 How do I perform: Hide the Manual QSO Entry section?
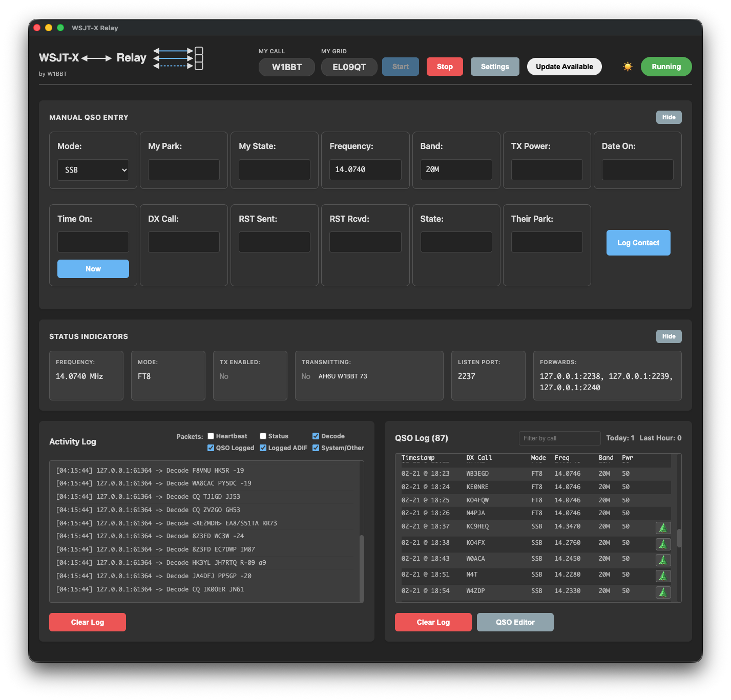(x=669, y=117)
